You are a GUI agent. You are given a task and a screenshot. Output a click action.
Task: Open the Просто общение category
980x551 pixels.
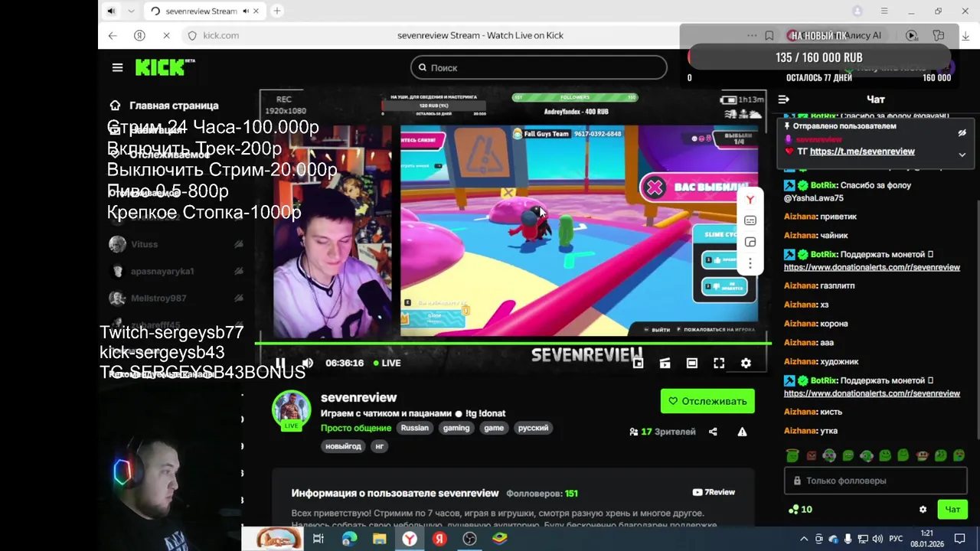[355, 428]
